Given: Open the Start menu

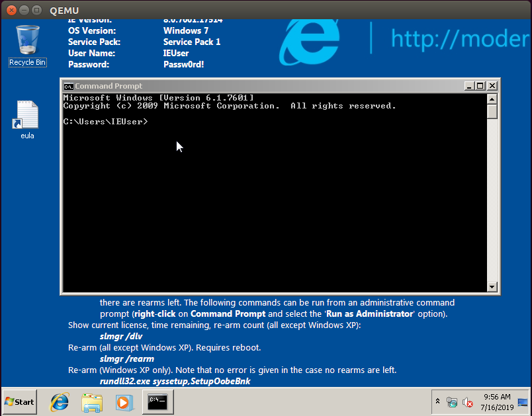Looking at the screenshot, I should coord(20,402).
